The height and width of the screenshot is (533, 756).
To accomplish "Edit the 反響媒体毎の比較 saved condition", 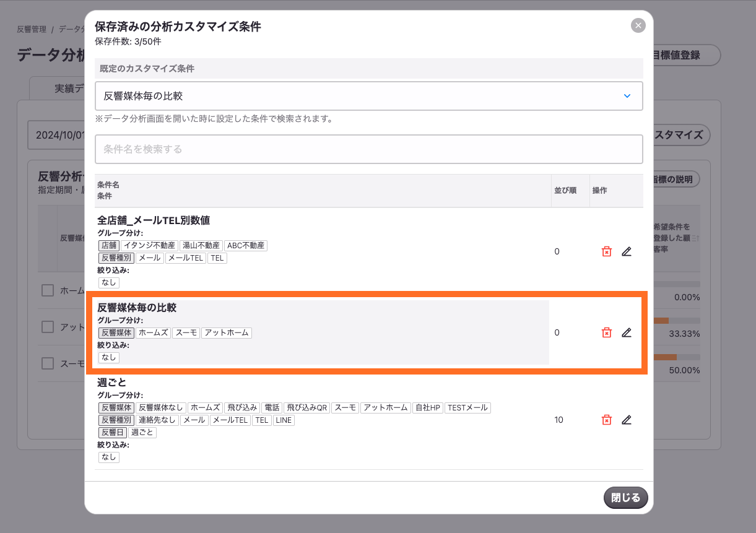I will (627, 332).
